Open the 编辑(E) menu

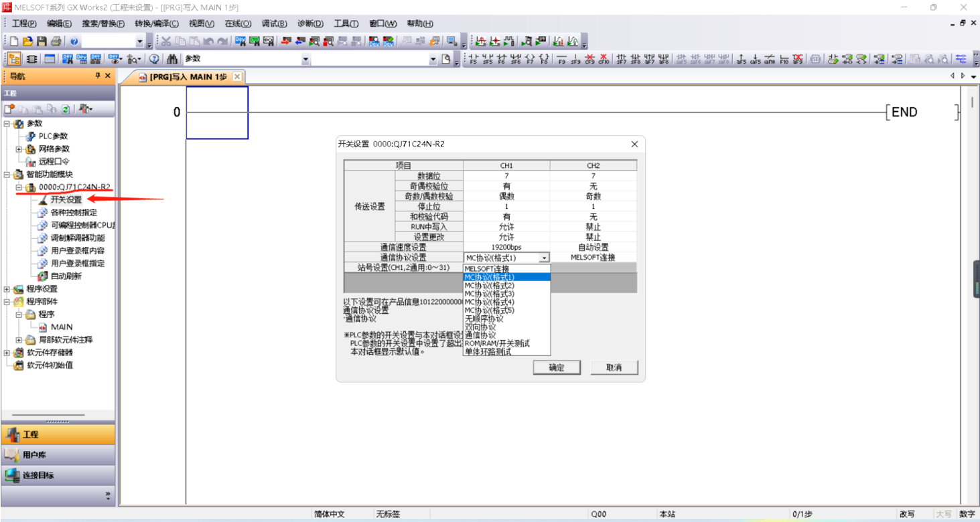[x=59, y=23]
